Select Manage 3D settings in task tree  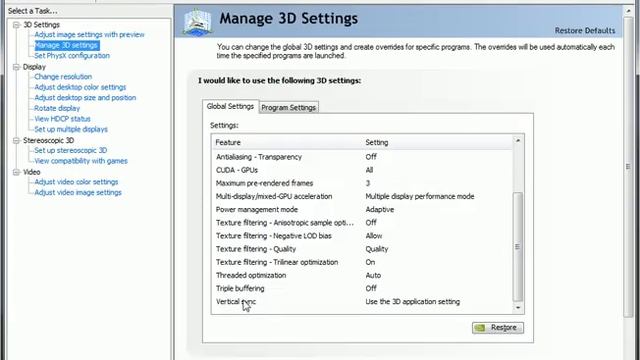67,45
